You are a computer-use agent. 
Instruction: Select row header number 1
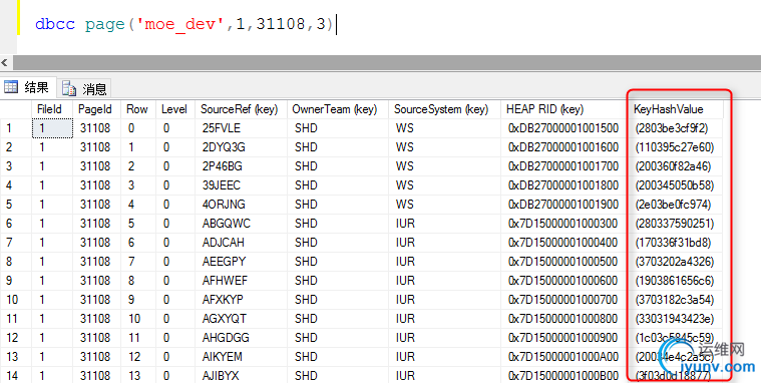(x=16, y=128)
